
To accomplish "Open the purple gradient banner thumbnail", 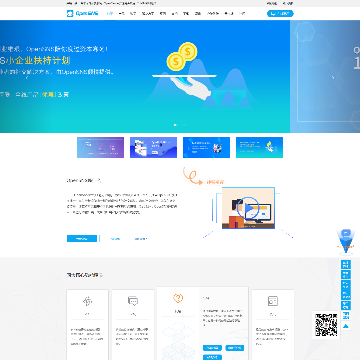I will (x=100, y=147).
